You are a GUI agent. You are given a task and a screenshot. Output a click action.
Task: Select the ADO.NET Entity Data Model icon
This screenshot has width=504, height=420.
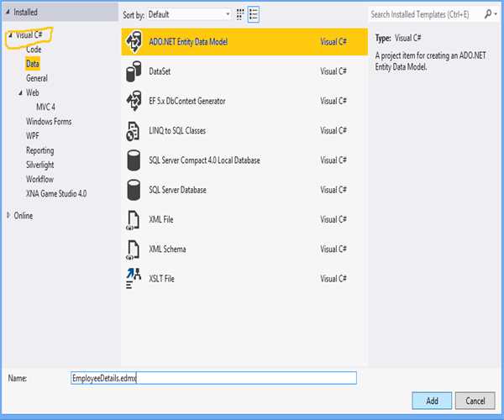coord(133,42)
